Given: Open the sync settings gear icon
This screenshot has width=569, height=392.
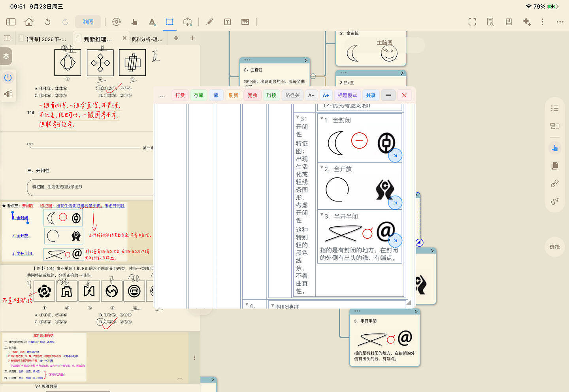Looking at the screenshot, I should coord(116,22).
